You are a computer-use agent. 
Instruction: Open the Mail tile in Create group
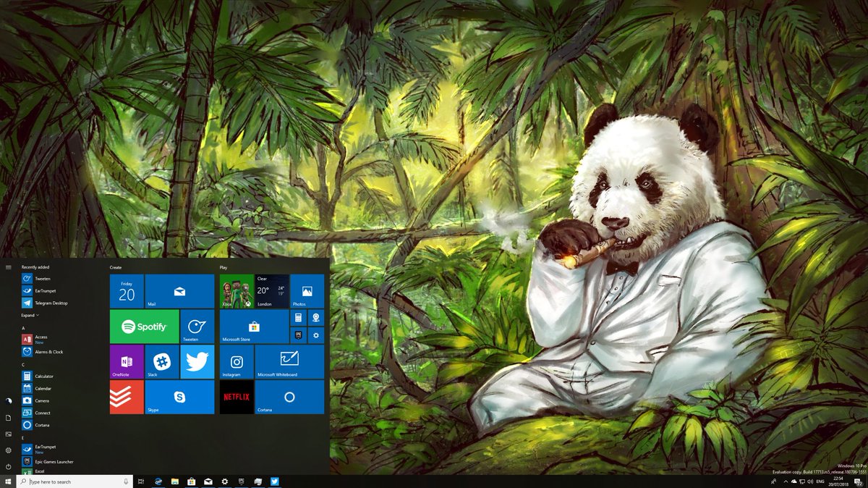click(179, 291)
